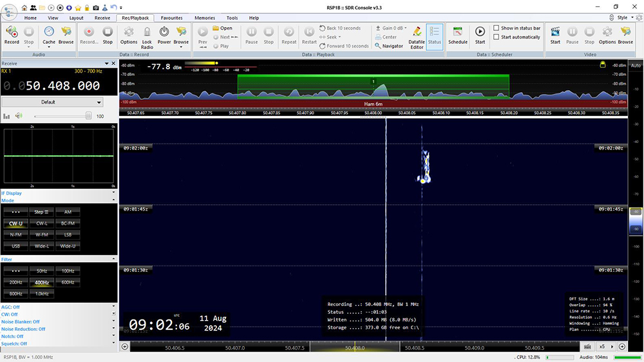The image size is (644, 362).
Task: Start video recording with clapperboard icon
Action: click(555, 35)
